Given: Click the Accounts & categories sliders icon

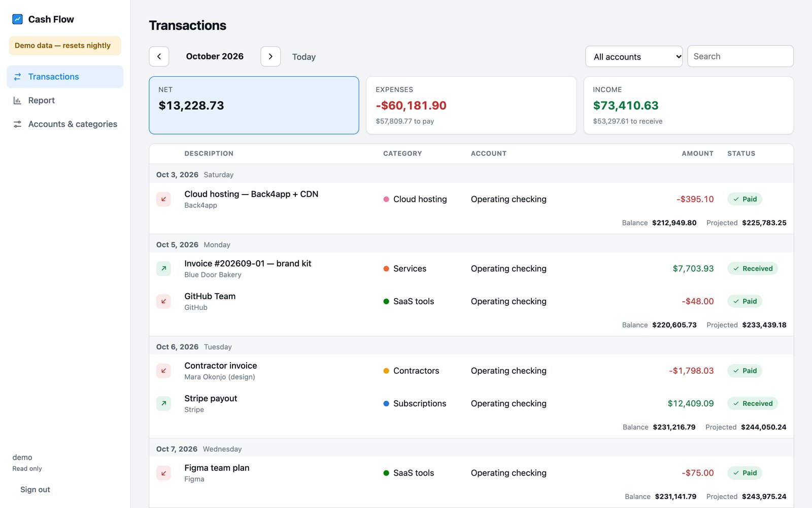Looking at the screenshot, I should point(17,124).
